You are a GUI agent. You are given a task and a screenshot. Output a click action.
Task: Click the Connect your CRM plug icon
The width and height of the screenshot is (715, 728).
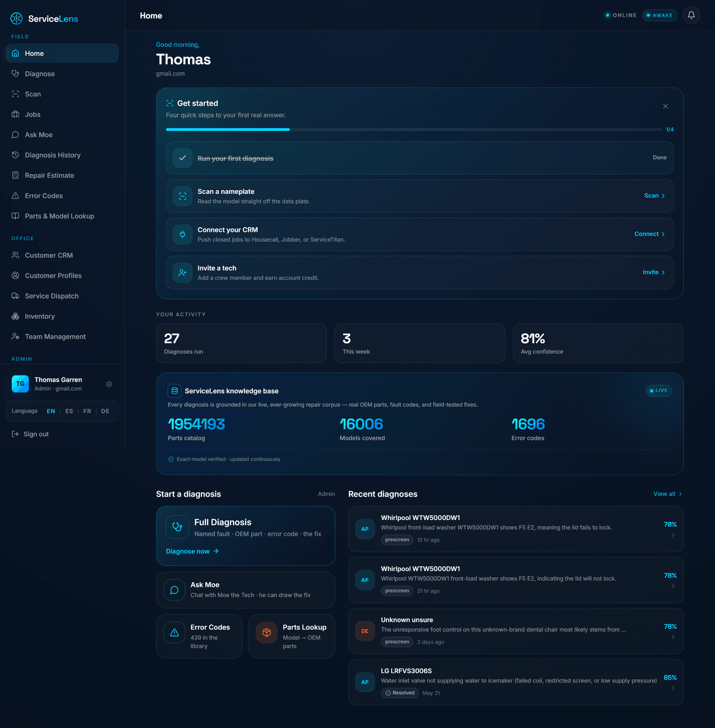pos(182,234)
